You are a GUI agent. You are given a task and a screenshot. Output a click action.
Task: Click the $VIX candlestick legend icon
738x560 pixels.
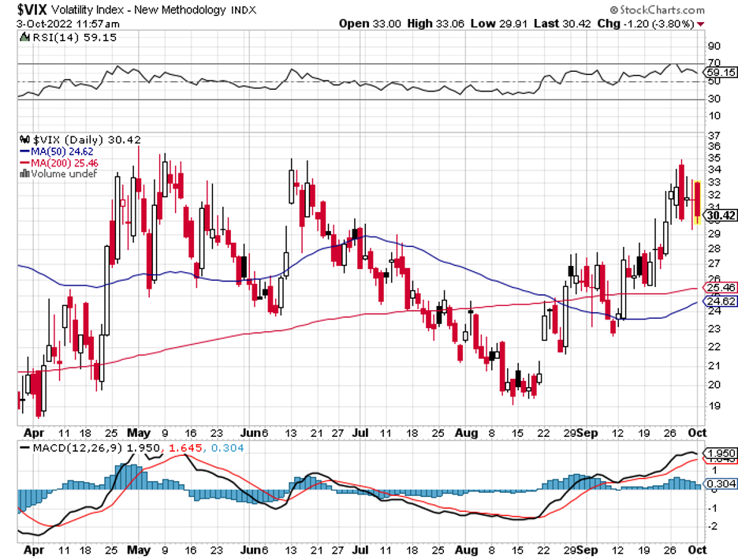(24, 140)
